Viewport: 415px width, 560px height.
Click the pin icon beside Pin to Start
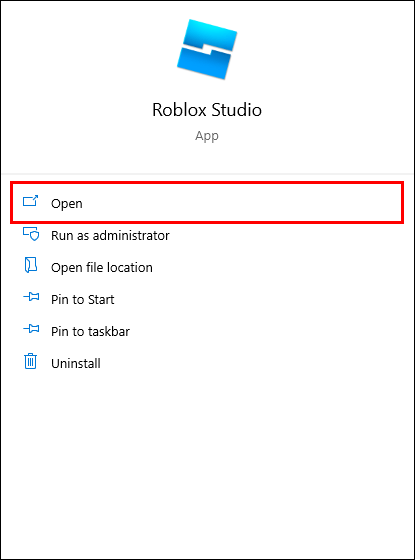(31, 296)
